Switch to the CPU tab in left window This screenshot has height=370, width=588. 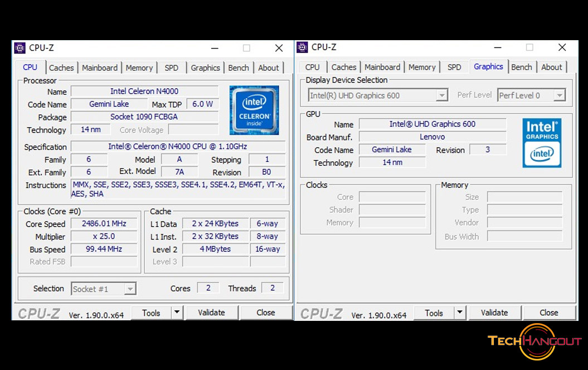(30, 67)
